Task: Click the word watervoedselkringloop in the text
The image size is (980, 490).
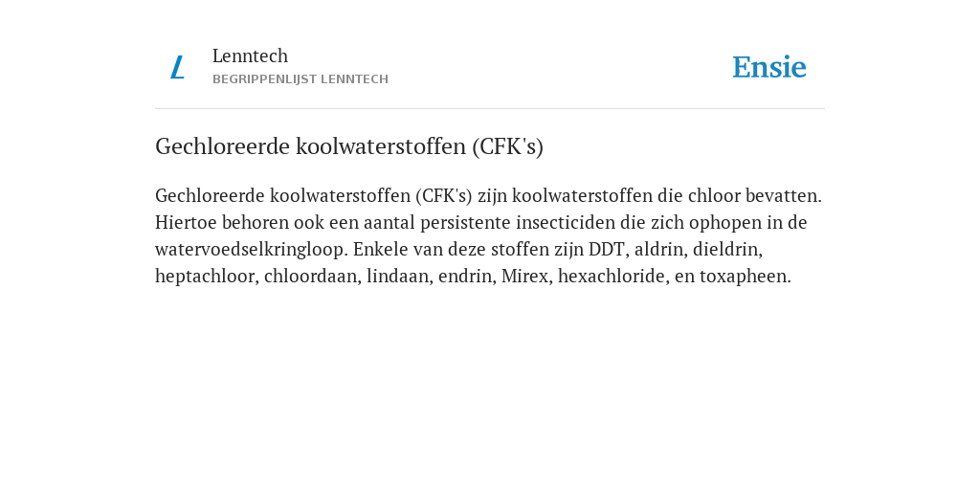Action: click(250, 250)
